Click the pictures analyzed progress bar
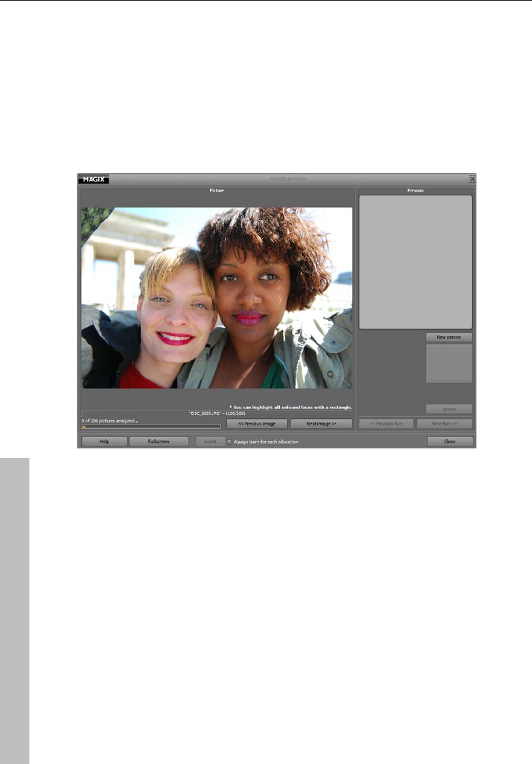This screenshot has width=532, height=764. (x=151, y=427)
